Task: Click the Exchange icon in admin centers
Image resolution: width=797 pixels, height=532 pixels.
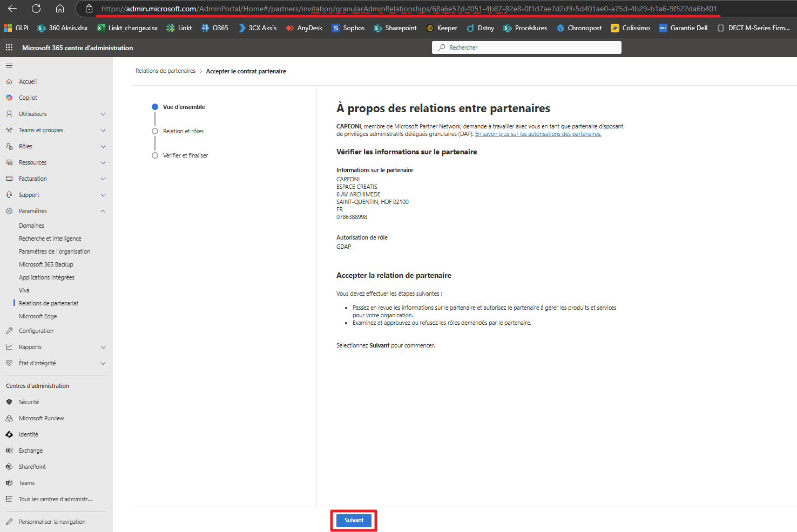Action: pos(9,451)
